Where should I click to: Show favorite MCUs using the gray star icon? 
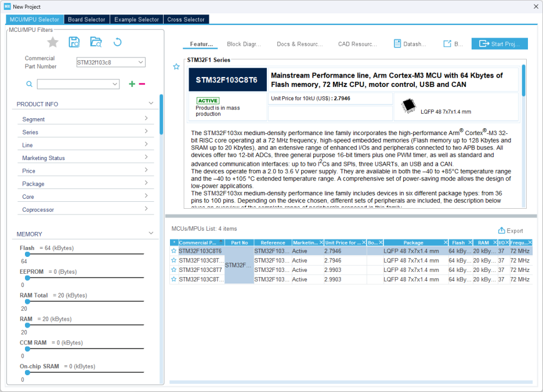tap(53, 42)
